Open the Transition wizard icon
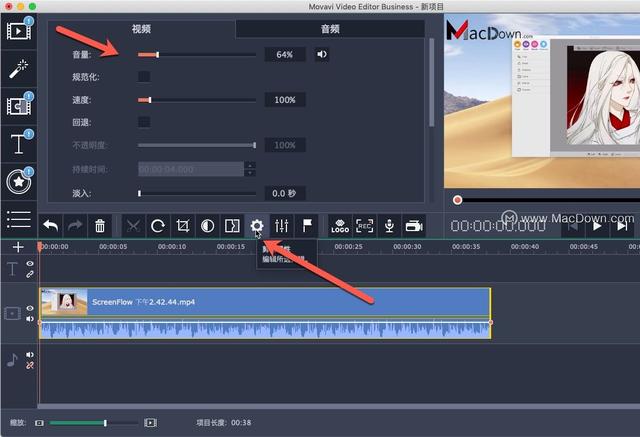 tap(232, 226)
